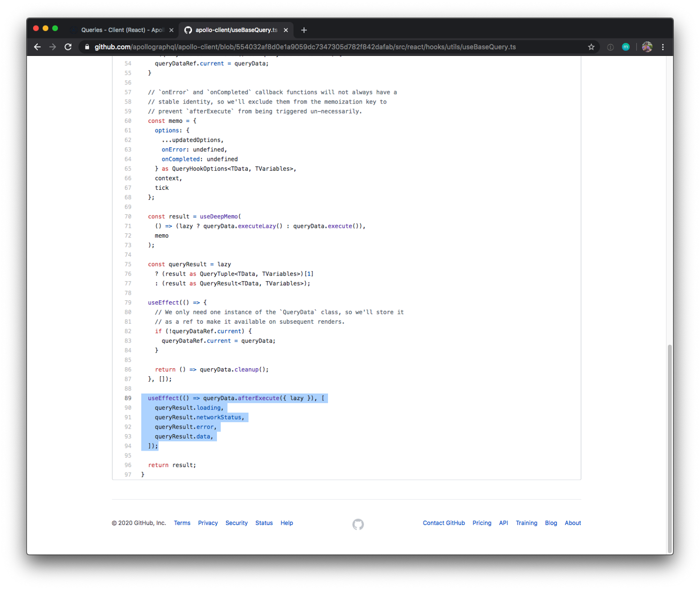Focus the address bar URL
This screenshot has height=590, width=700.
point(305,47)
